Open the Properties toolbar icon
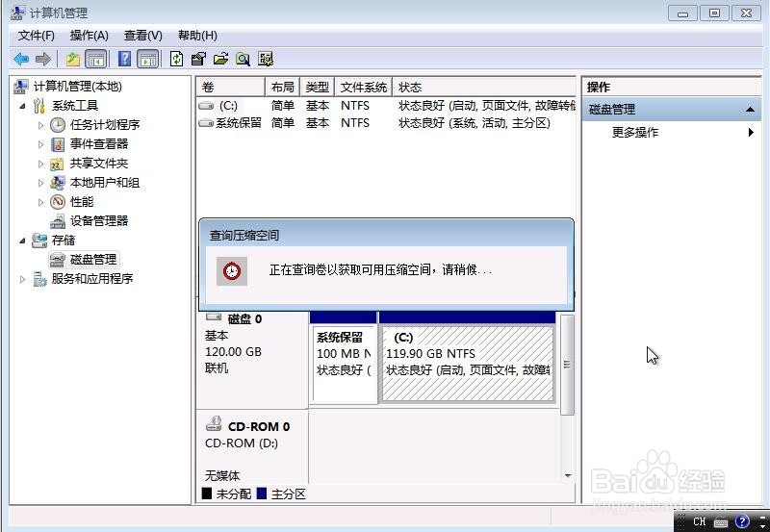The height and width of the screenshot is (532, 770). coord(198,60)
